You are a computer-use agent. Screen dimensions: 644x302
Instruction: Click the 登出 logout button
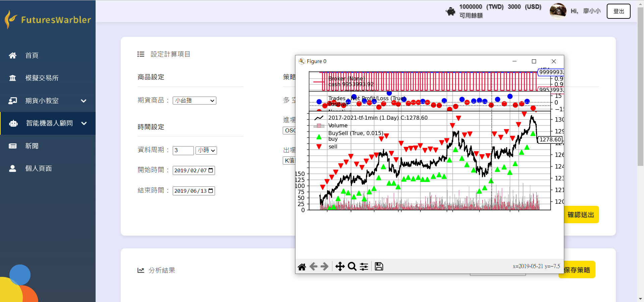618,11
